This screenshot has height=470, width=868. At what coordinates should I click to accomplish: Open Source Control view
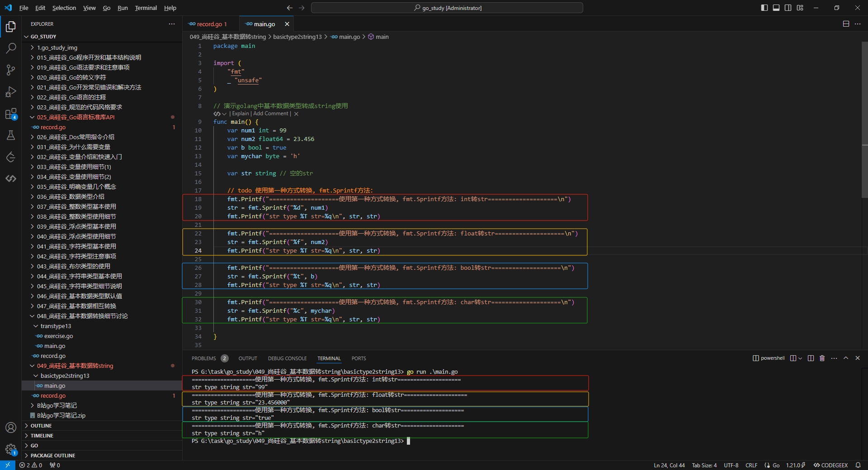tap(11, 70)
